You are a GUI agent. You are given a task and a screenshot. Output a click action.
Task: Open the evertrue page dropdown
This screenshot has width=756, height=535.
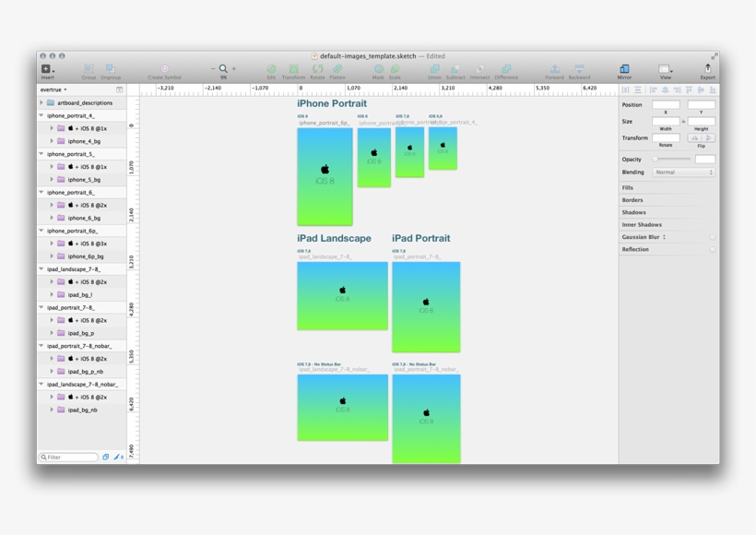(x=53, y=89)
